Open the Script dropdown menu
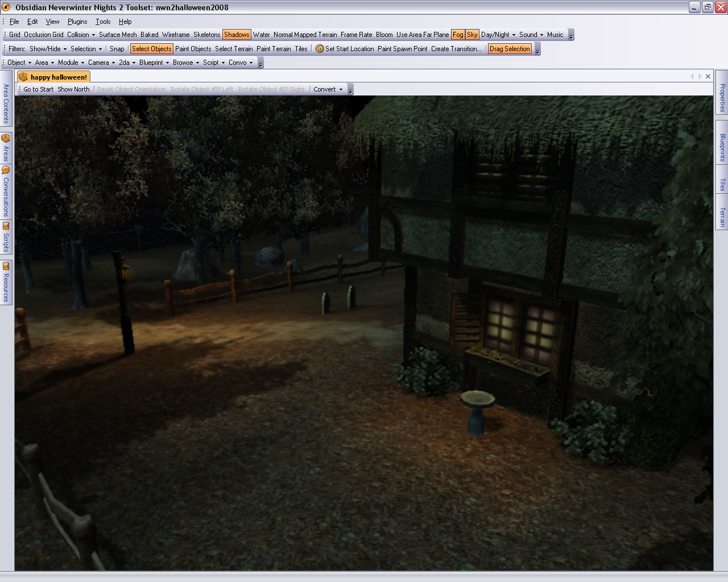The image size is (728, 582). (x=214, y=63)
